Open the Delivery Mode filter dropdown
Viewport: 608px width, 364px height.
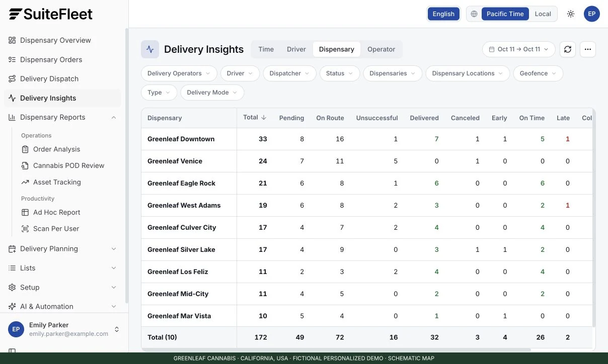(212, 93)
